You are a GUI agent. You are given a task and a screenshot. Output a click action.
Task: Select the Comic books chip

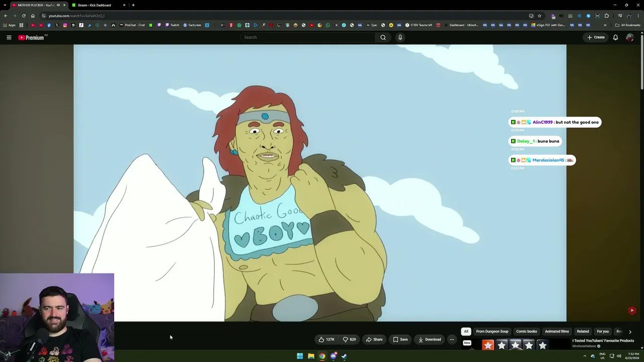pos(526,331)
